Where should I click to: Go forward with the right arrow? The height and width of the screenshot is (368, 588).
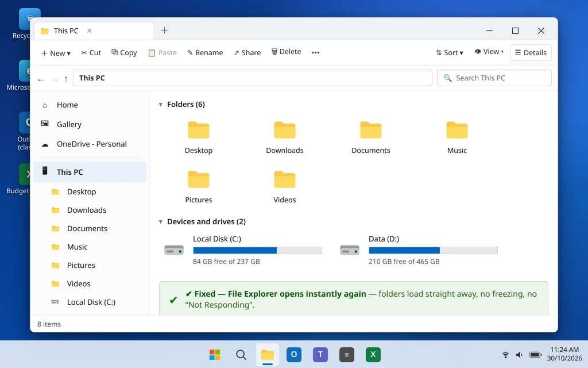[55, 79]
